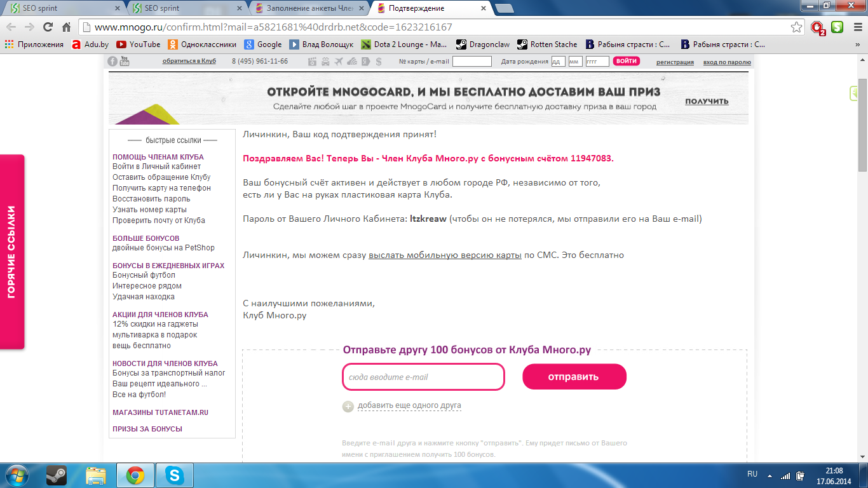Click the address bar URL
This screenshot has height=488, width=868.
click(x=273, y=27)
